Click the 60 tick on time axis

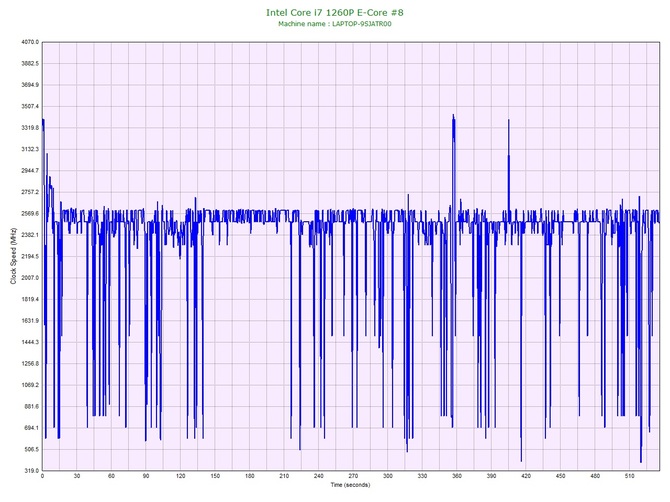pos(112,476)
